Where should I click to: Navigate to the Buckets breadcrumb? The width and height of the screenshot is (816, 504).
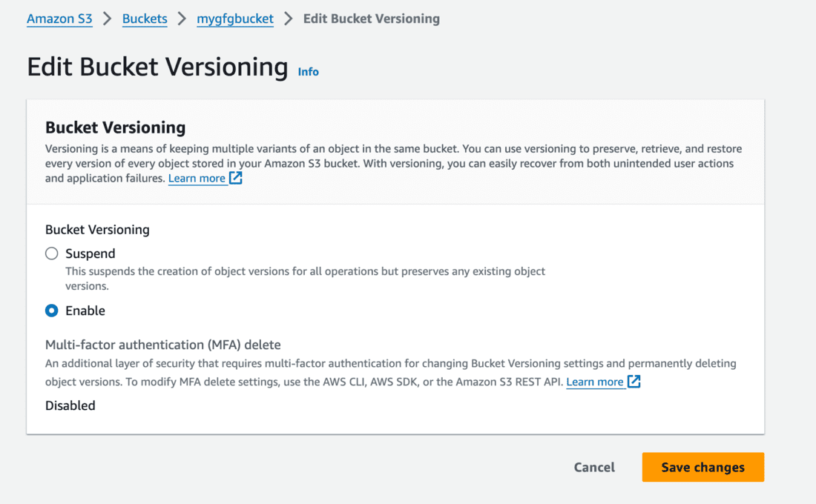pyautogui.click(x=145, y=19)
